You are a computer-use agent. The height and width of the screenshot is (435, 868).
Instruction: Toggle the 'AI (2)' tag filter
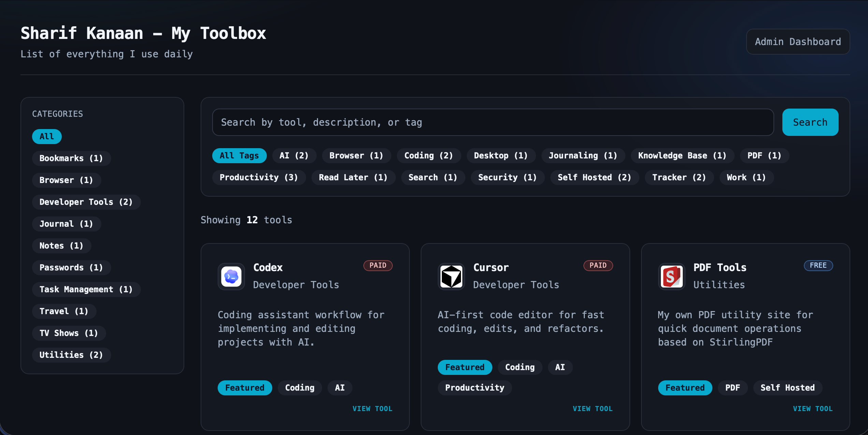point(294,155)
